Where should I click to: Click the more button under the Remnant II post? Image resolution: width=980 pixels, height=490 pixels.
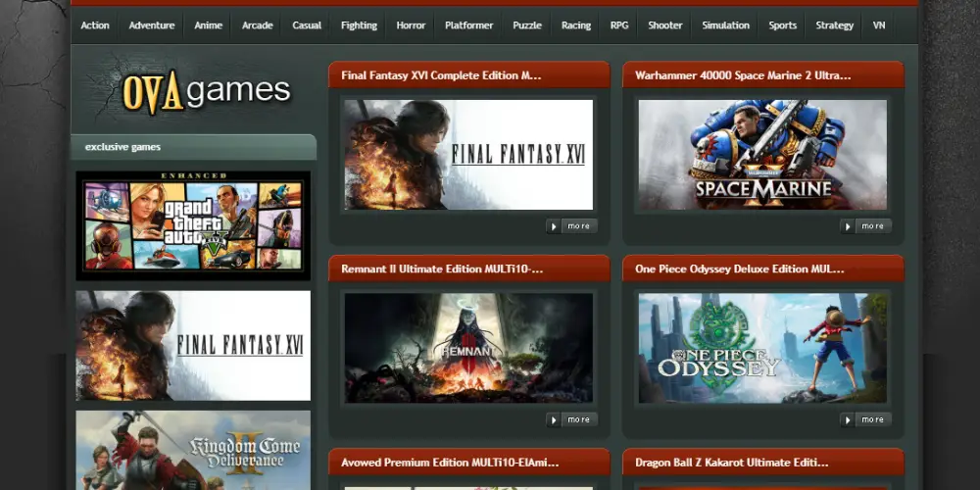point(572,419)
